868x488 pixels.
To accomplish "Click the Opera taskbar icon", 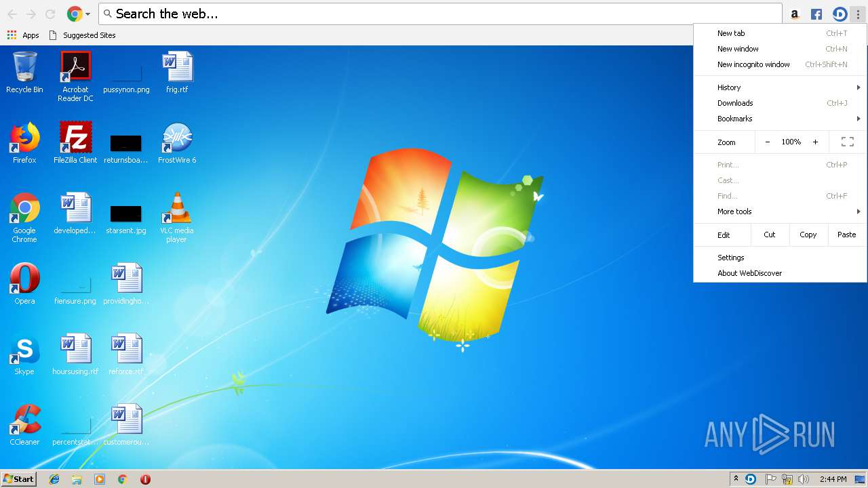I will 145,479.
